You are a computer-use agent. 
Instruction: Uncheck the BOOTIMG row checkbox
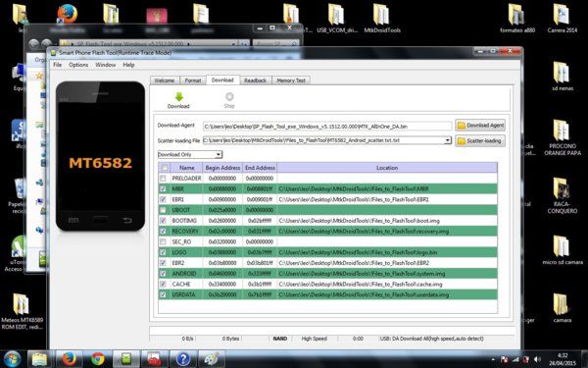tap(163, 221)
